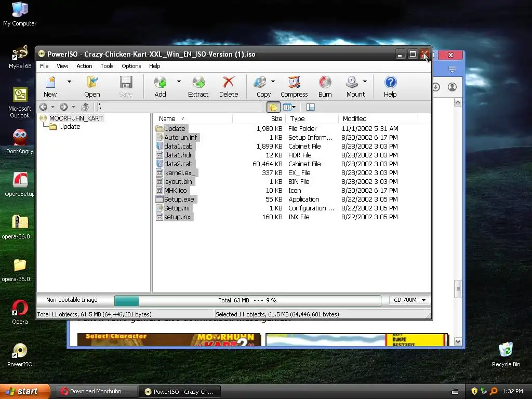Open the File menu
The width and height of the screenshot is (532, 399).
tap(45, 66)
